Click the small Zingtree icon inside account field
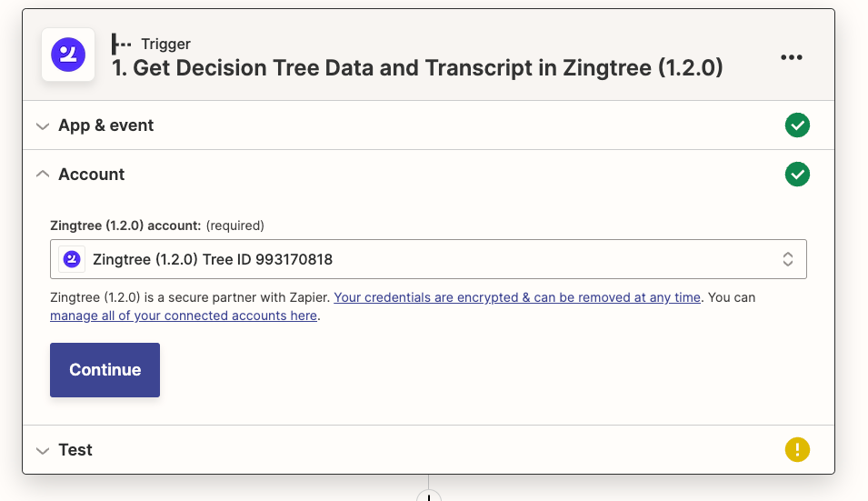This screenshot has width=868, height=501. (x=72, y=259)
